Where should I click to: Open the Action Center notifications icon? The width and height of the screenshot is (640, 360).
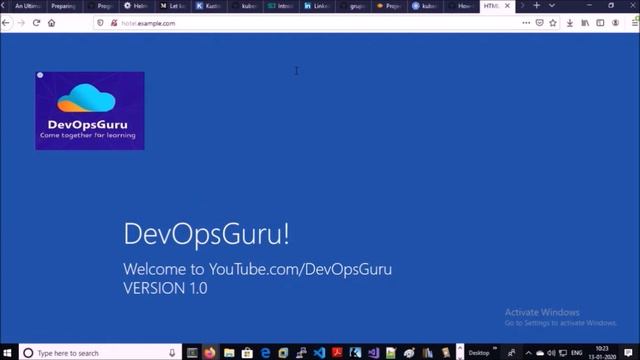(629, 353)
